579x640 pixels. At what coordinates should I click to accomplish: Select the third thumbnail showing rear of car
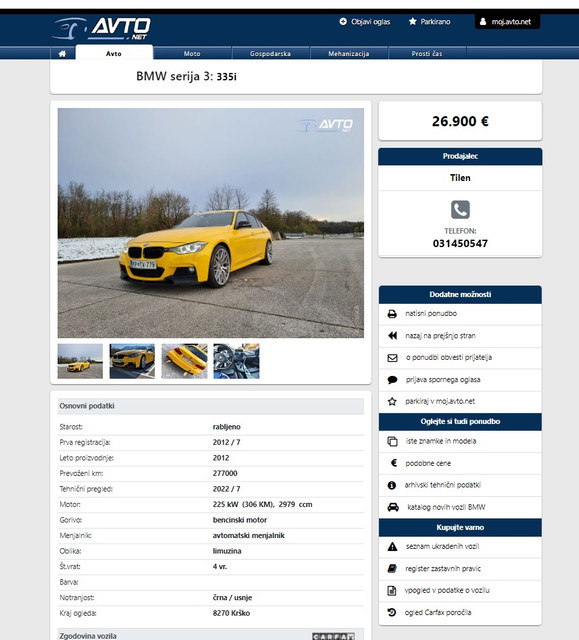[184, 361]
